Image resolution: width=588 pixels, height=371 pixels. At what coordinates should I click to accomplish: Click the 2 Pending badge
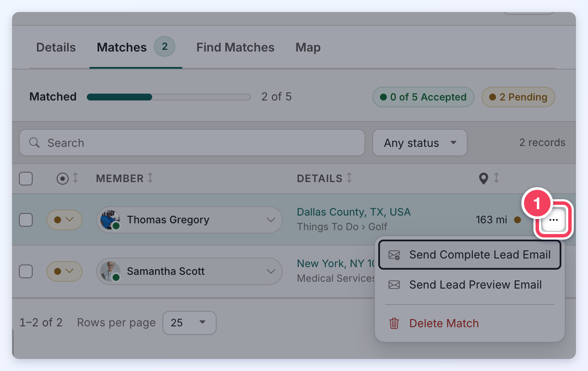tap(518, 97)
